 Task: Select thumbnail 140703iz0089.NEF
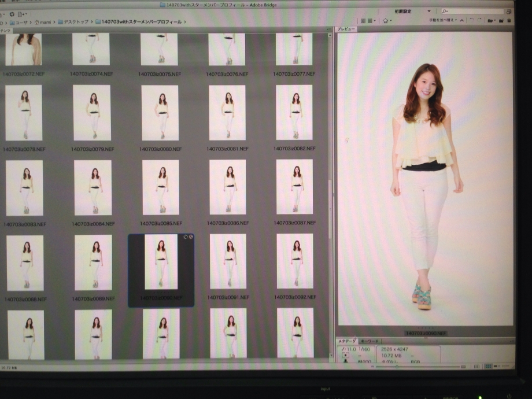click(93, 263)
